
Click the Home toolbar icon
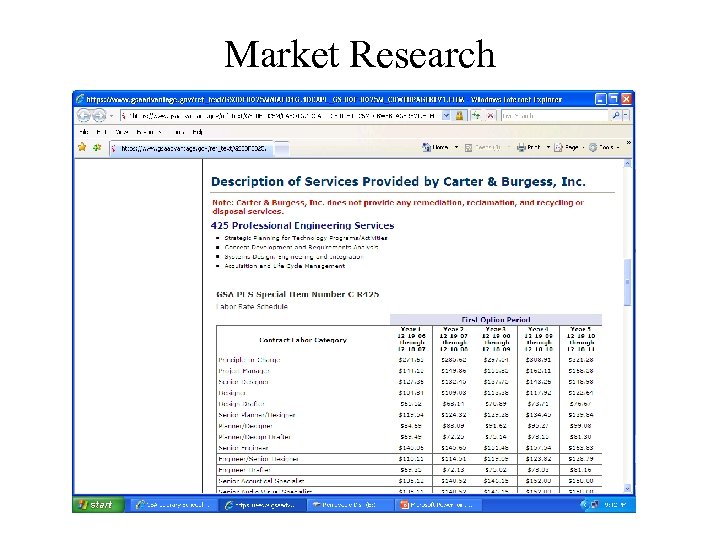pos(435,147)
